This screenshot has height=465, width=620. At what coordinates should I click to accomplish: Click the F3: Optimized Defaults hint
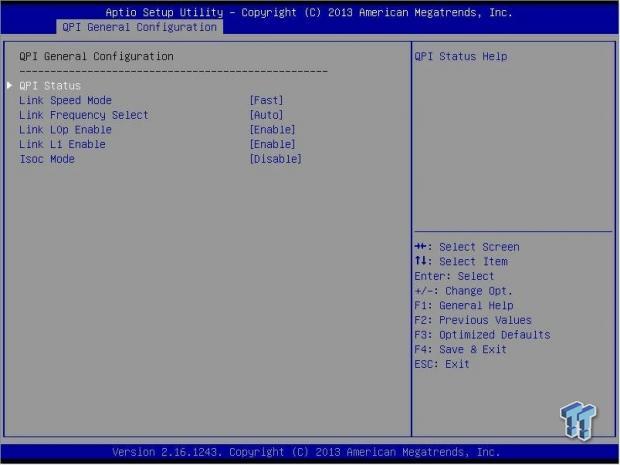pyautogui.click(x=482, y=335)
